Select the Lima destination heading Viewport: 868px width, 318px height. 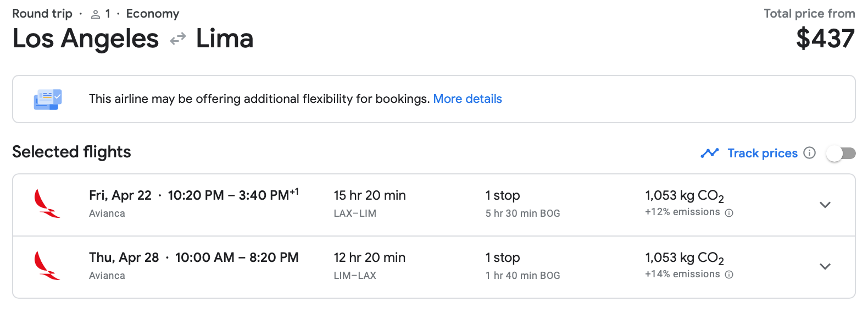(225, 39)
